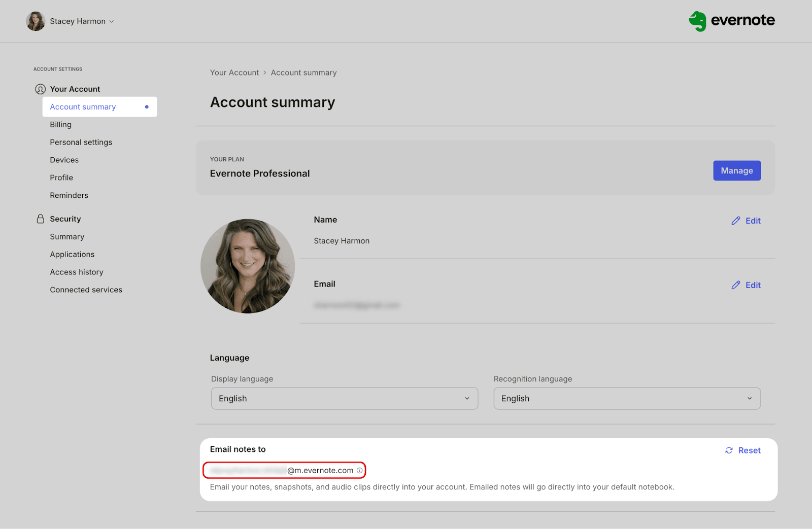Open the Security Summary page

(67, 237)
